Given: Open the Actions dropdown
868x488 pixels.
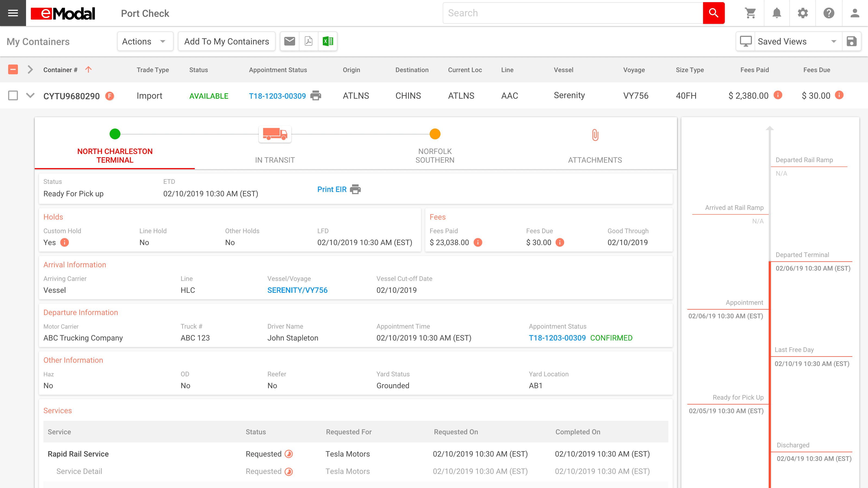Looking at the screenshot, I should pyautogui.click(x=145, y=41).
